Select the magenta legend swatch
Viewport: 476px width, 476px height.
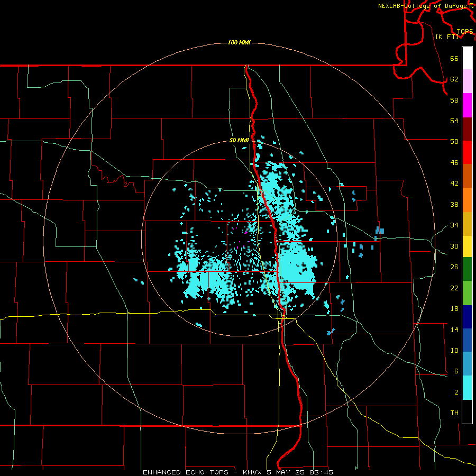point(467,105)
